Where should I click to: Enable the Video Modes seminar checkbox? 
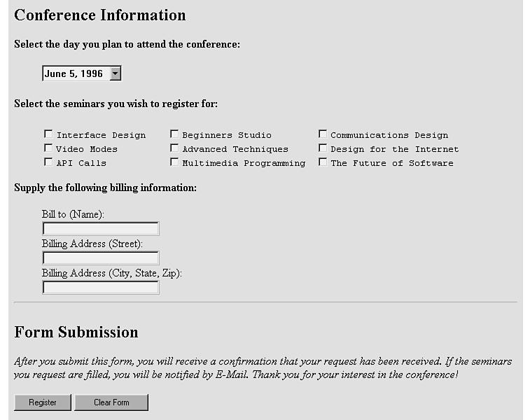48,148
